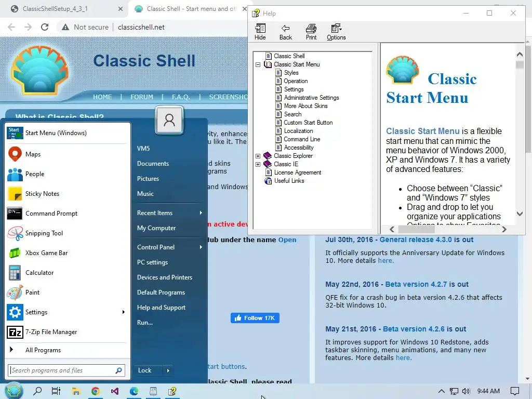Launch the People app
The image size is (532, 399).
point(67,174)
